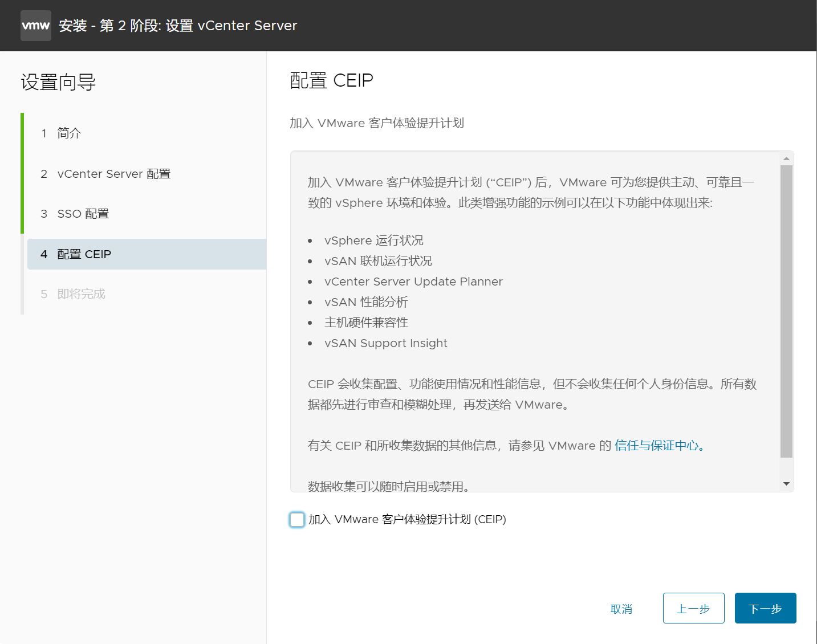Click the 设置向导 sidebar title
Screen dimensions: 817x644
pos(58,83)
